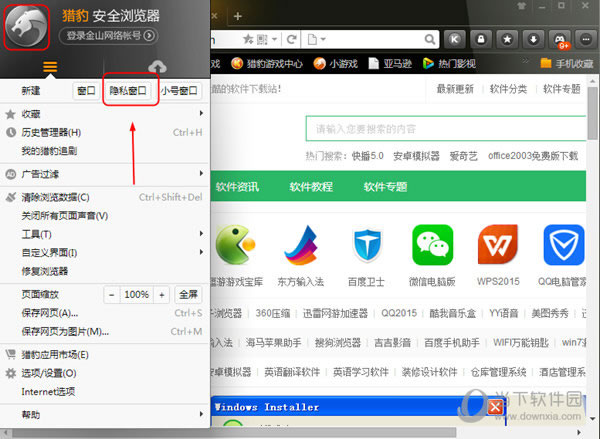Image resolution: width=600 pixels, height=439 pixels.
Task: Click the bookmark star icon in address bar
Action: (248, 39)
